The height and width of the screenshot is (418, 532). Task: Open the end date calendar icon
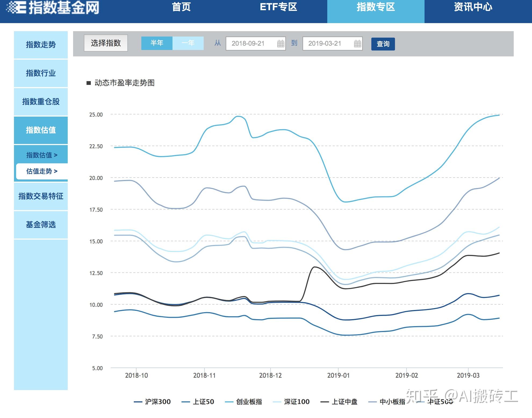click(x=357, y=44)
